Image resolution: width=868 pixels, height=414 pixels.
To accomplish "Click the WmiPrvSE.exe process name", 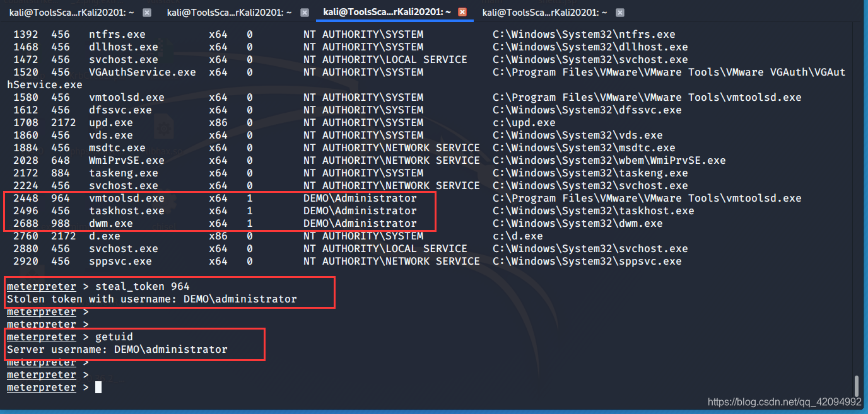I will pyautogui.click(x=127, y=160).
